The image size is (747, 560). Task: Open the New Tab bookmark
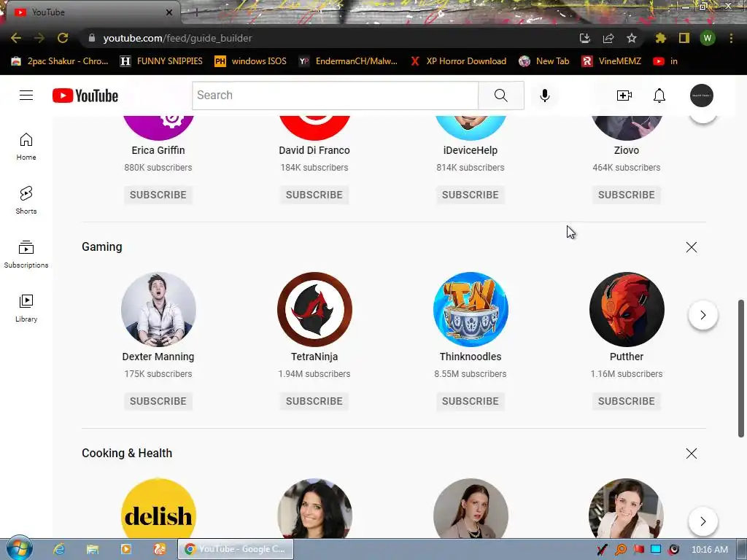(544, 61)
